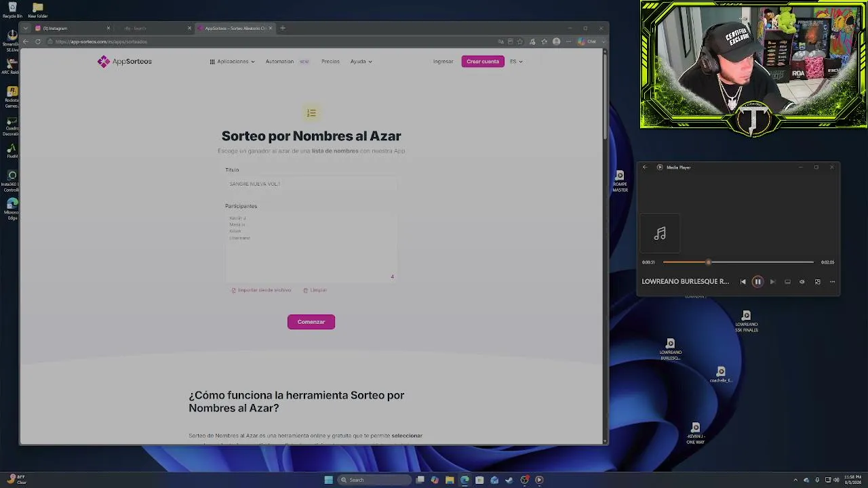Click the Media Player album art thumbnail

(x=660, y=234)
